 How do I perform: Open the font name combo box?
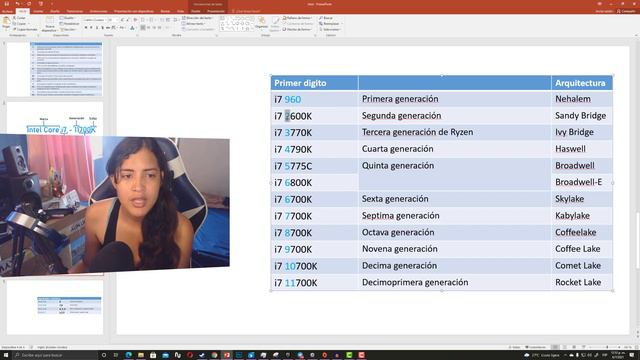[x=94, y=20]
